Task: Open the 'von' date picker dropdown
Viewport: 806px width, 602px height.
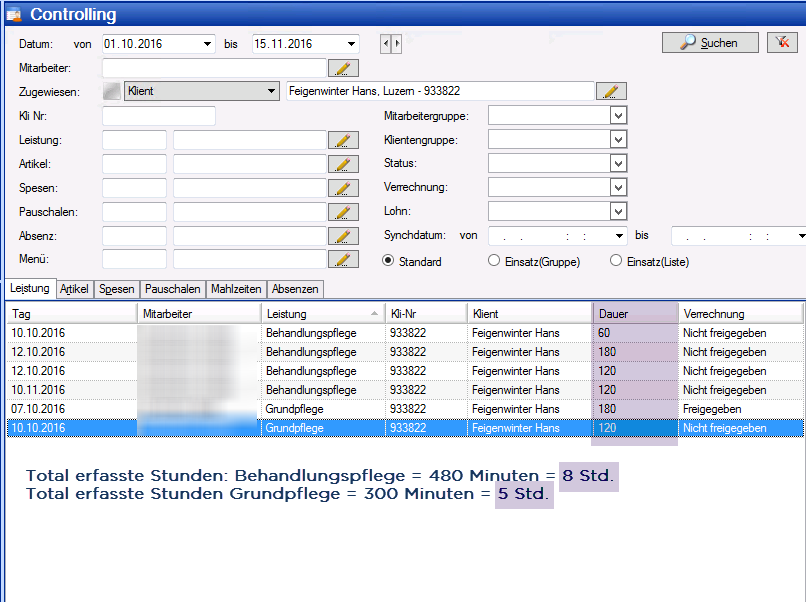Action: point(207,44)
